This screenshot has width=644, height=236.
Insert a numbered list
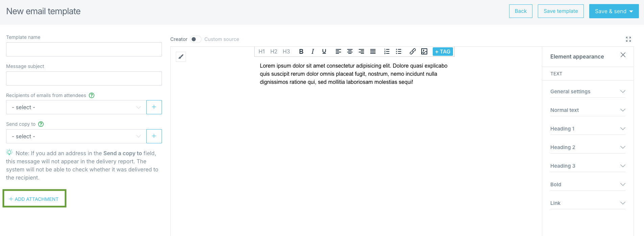[387, 51]
